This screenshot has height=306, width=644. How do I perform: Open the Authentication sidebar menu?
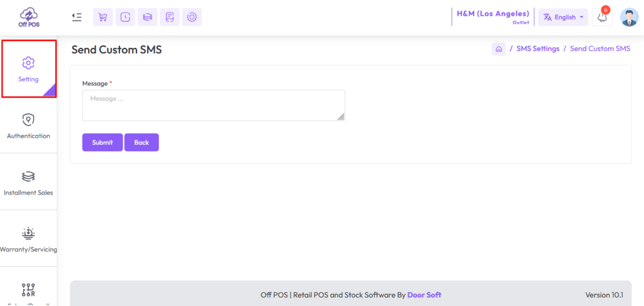click(x=28, y=126)
